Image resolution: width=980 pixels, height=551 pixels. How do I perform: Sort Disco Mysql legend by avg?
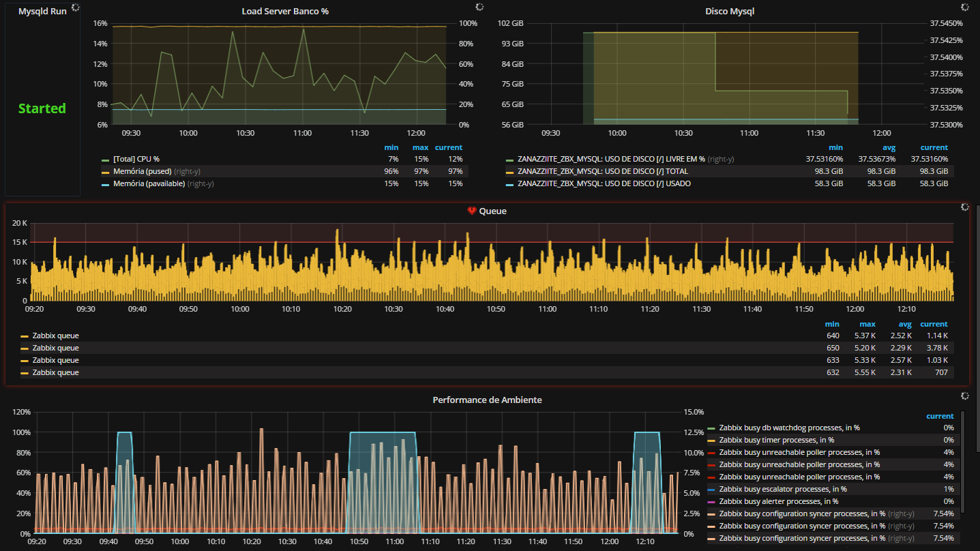coord(888,147)
